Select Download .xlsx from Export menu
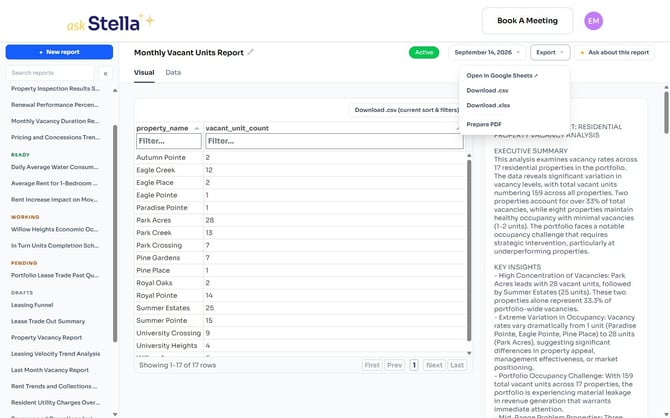670x418 pixels. [x=488, y=105]
